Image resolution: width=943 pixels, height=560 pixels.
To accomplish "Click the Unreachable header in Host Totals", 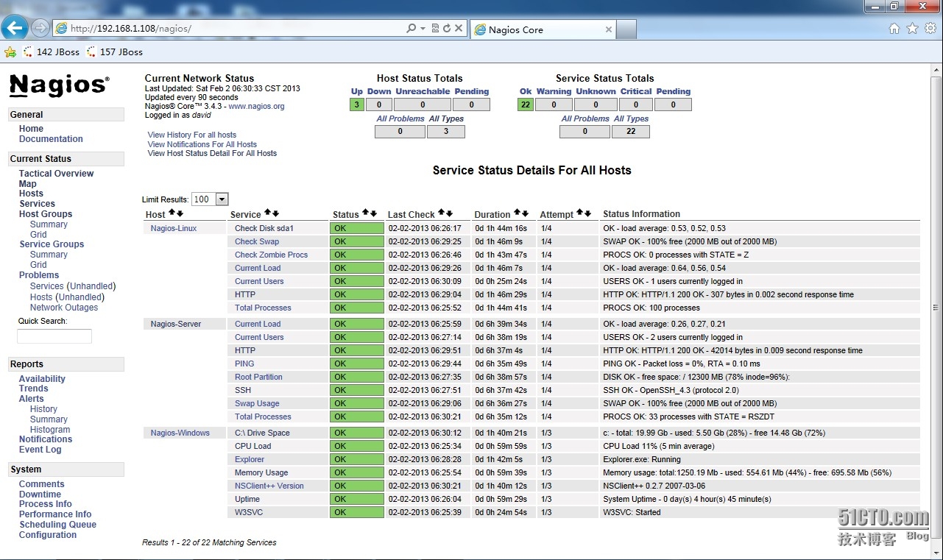I will click(x=423, y=91).
